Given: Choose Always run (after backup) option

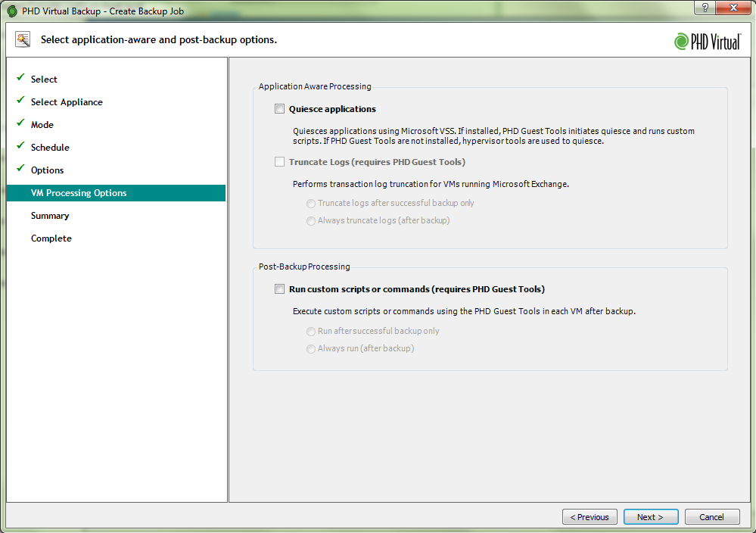Looking at the screenshot, I should point(311,349).
